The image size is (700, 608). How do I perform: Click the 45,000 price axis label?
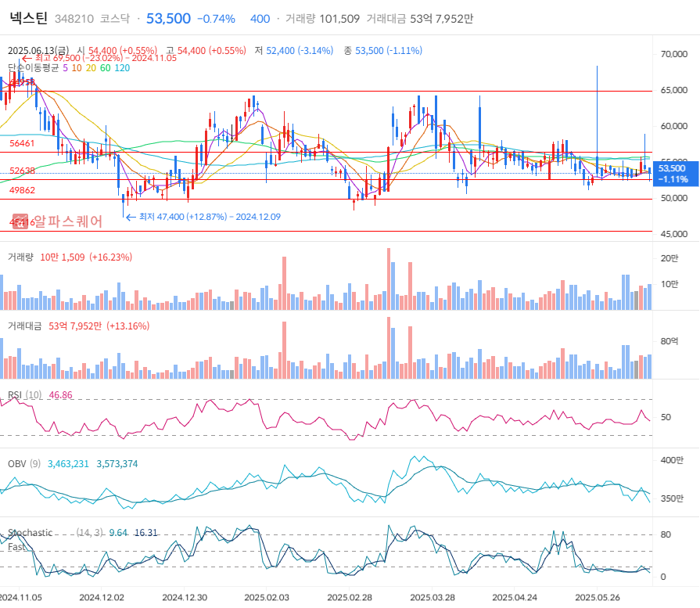click(674, 234)
